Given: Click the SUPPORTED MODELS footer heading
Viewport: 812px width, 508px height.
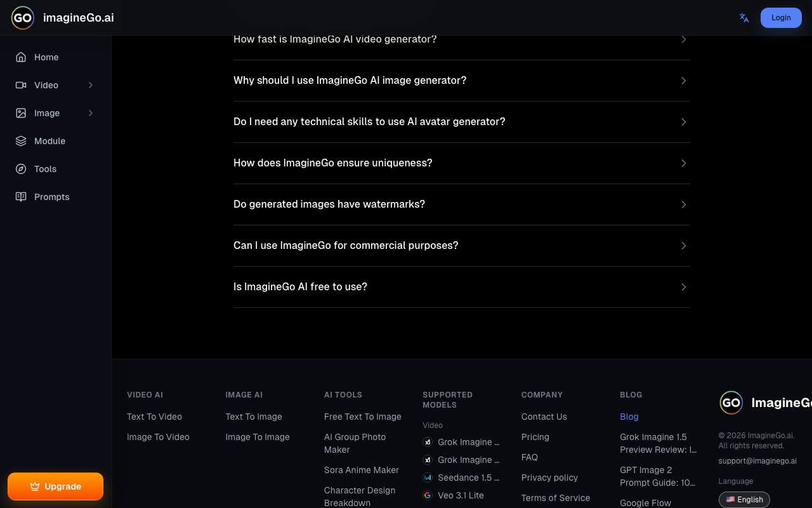Looking at the screenshot, I should pos(448,400).
